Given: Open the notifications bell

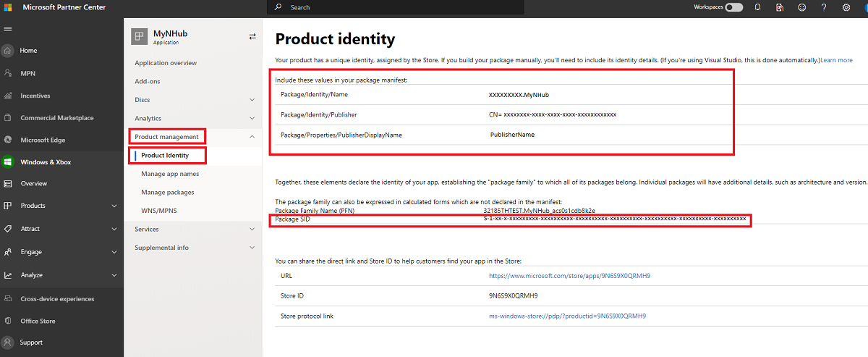Looking at the screenshot, I should pos(757,7).
